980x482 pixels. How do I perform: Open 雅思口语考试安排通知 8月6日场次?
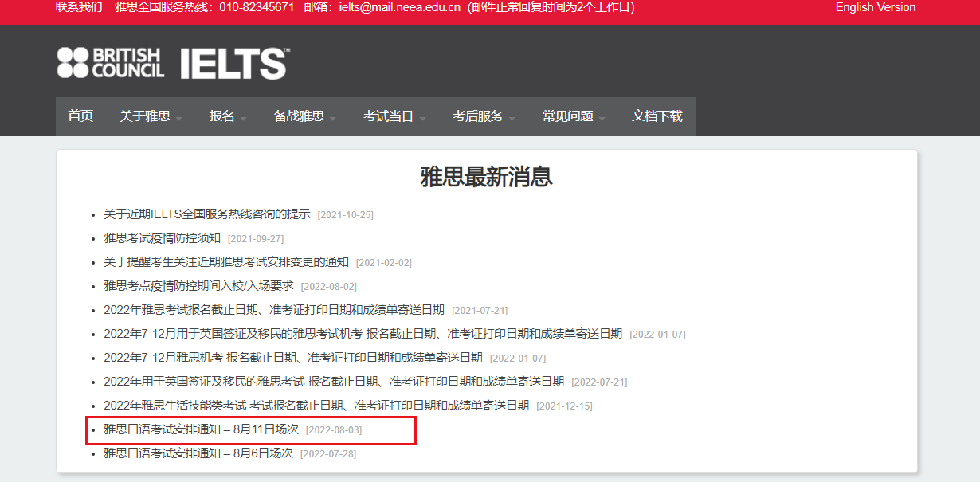click(x=198, y=453)
